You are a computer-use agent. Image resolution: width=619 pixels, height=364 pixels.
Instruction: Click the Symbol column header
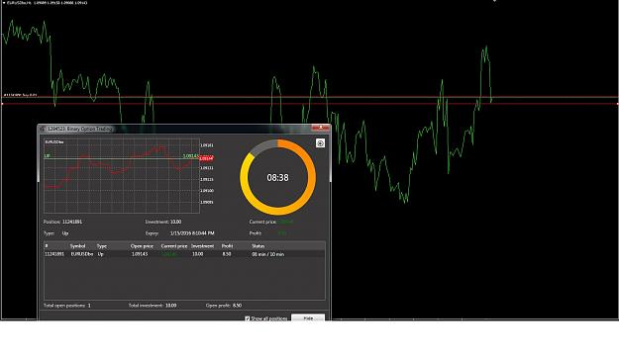coord(77,246)
